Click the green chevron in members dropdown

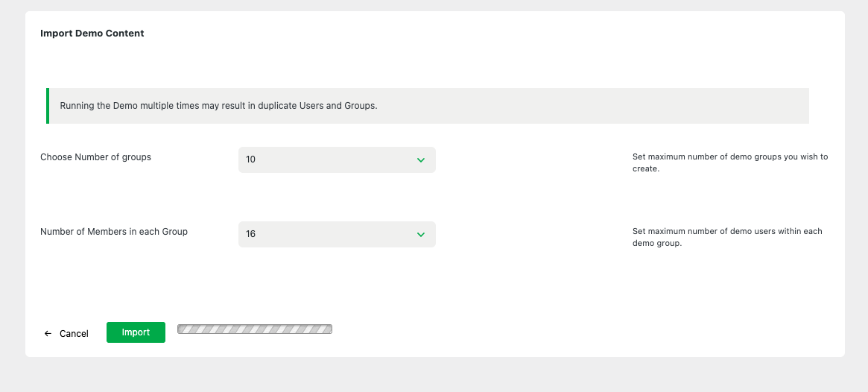tap(421, 235)
